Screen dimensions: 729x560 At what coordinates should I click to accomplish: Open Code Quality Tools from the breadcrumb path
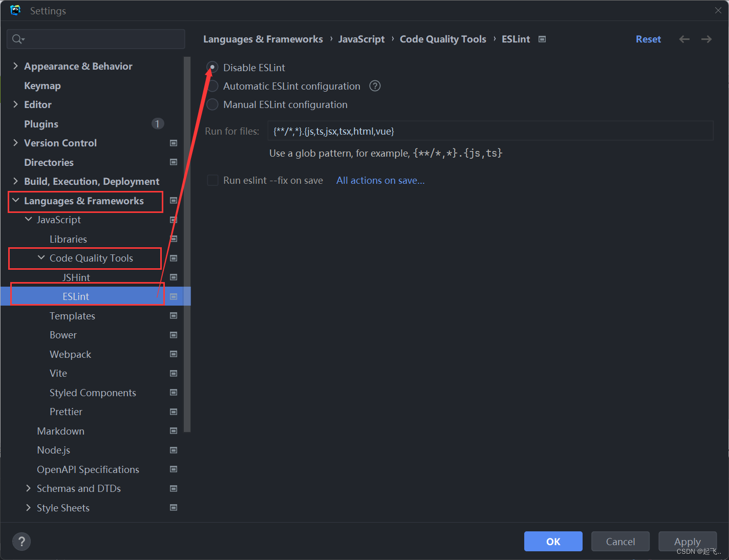(442, 38)
